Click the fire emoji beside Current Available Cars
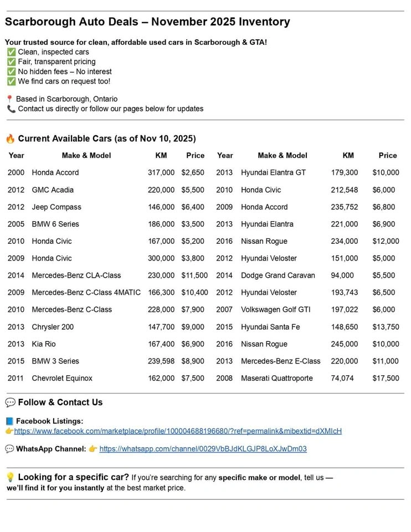 coord(10,139)
